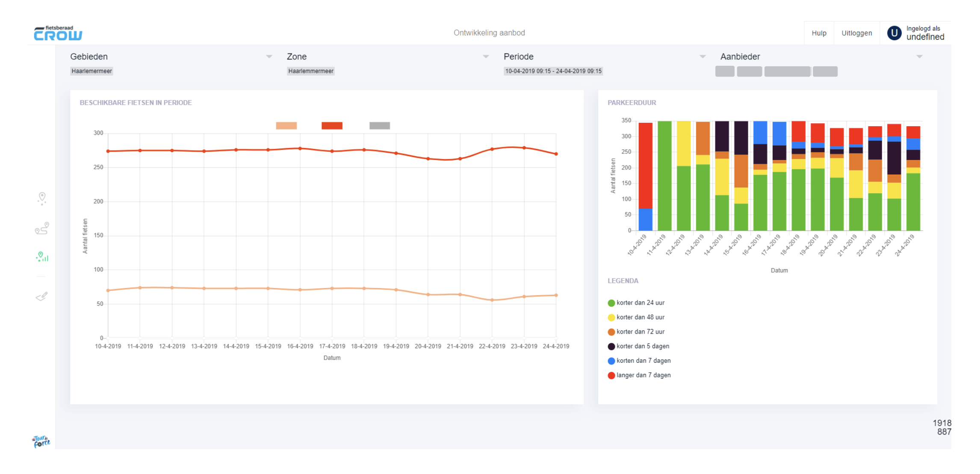Click the user avatar U icon
The image size is (980, 474).
click(x=894, y=33)
